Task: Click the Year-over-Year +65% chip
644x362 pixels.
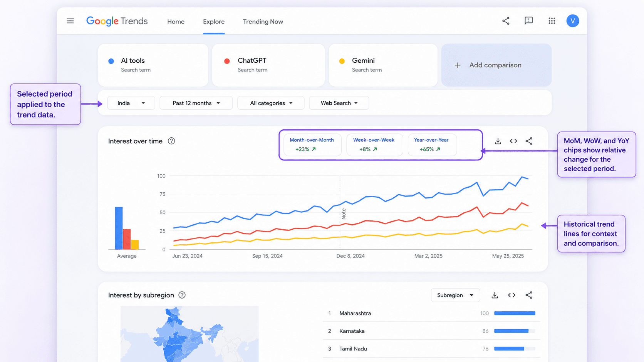Action: point(432,145)
